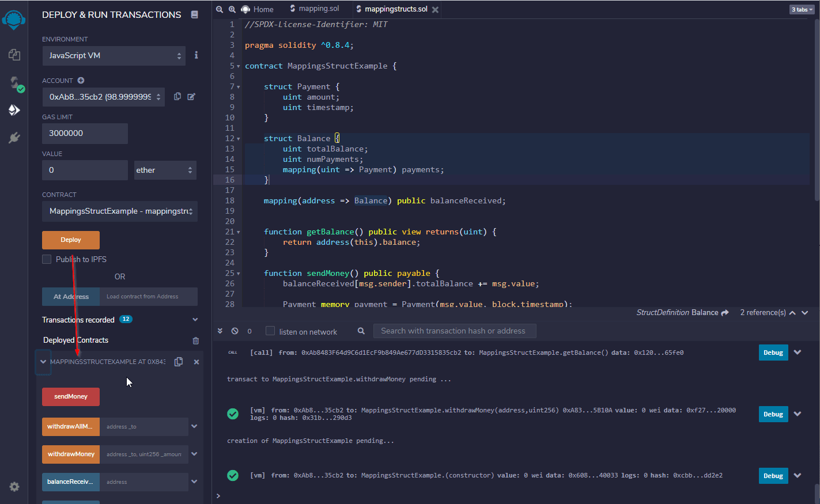The height and width of the screenshot is (504, 820).
Task: Fold the Payment struct at line 7
Action: (239, 87)
